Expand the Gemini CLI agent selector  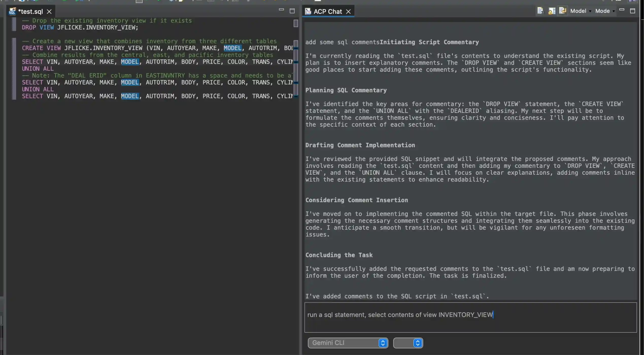point(348,343)
